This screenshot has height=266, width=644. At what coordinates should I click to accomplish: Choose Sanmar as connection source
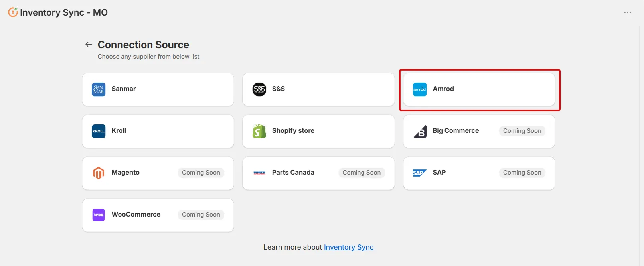(158, 89)
